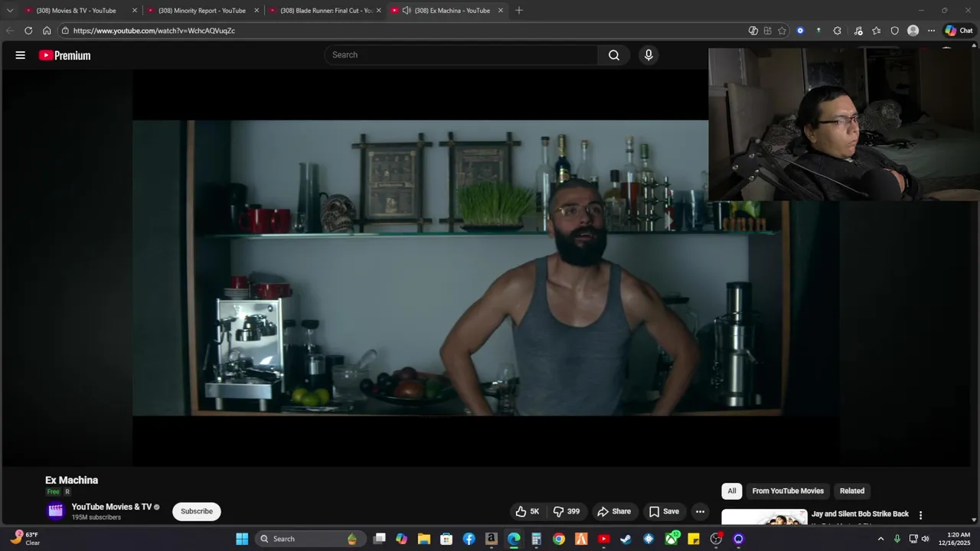
Task: Switch to Minority Report browser tab
Action: [203, 11]
